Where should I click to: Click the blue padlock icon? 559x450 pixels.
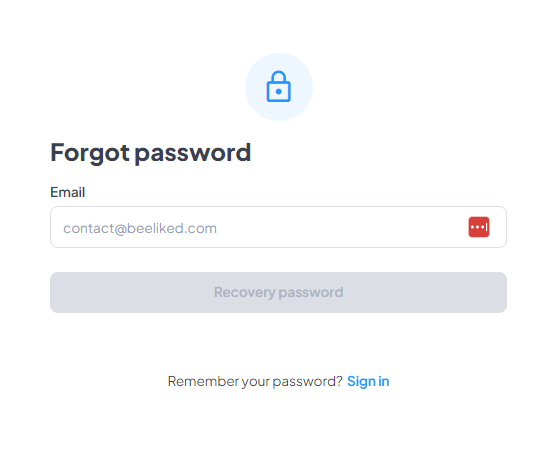(x=278, y=87)
